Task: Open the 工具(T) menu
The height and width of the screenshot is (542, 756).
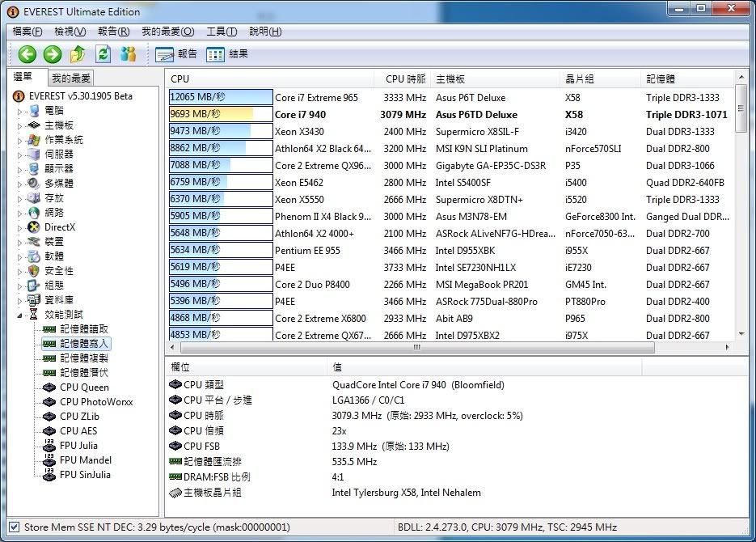Action: tap(222, 32)
